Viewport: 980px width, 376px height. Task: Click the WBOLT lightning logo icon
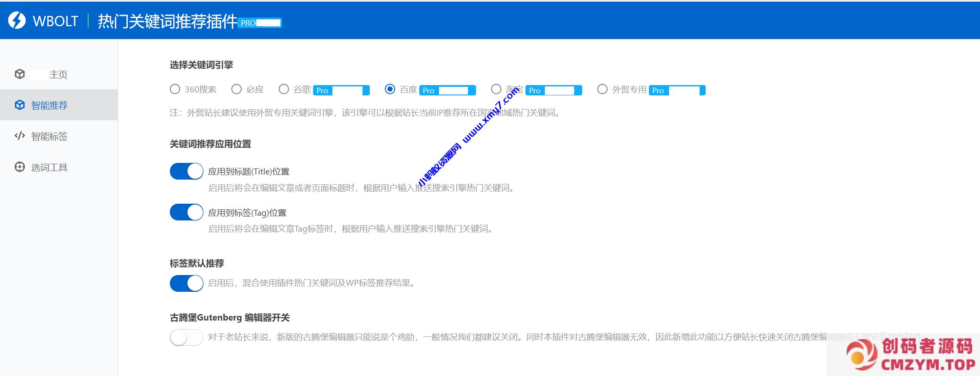click(17, 21)
